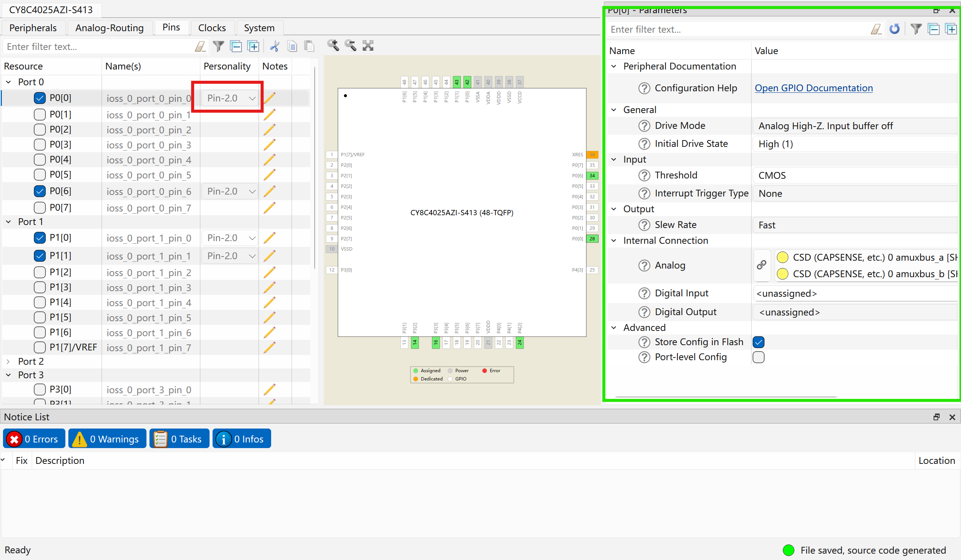Copy the selected pin configuration

click(292, 47)
